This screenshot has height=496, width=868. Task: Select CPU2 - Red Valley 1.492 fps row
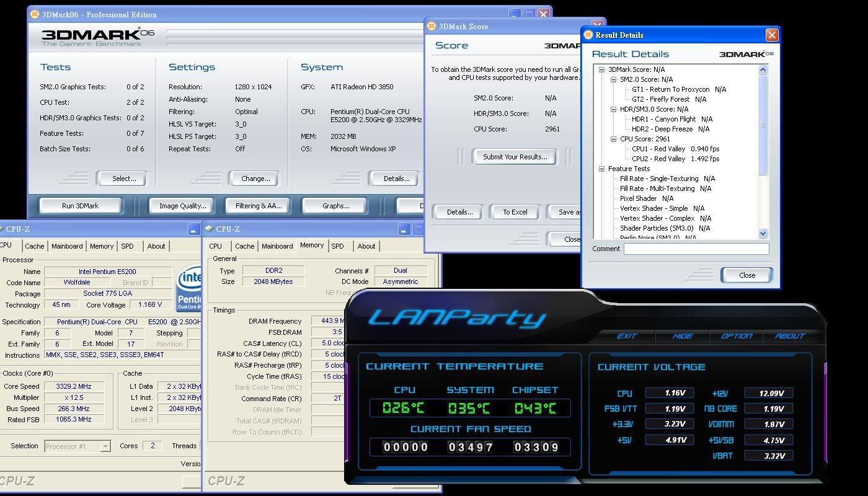point(675,159)
